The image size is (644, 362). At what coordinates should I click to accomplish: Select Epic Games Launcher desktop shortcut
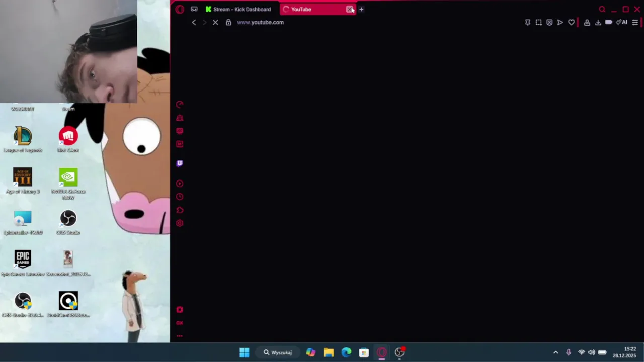tap(23, 263)
